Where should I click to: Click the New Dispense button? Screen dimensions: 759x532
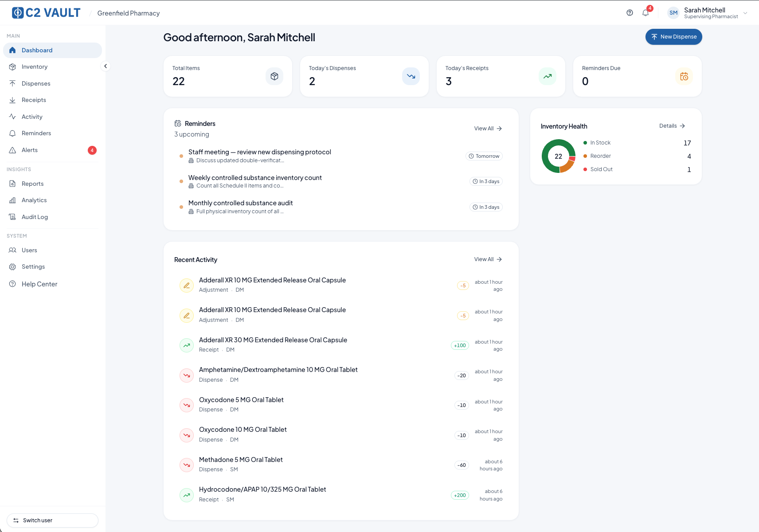pyautogui.click(x=673, y=37)
